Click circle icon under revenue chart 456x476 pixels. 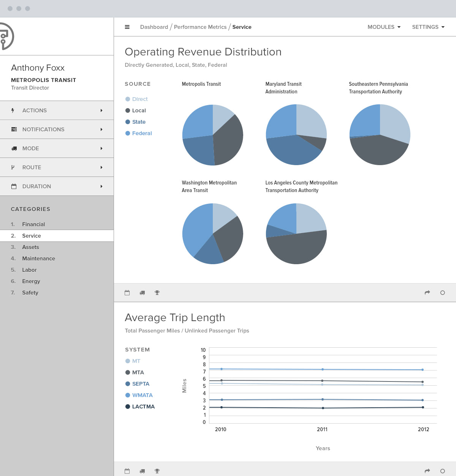click(442, 293)
